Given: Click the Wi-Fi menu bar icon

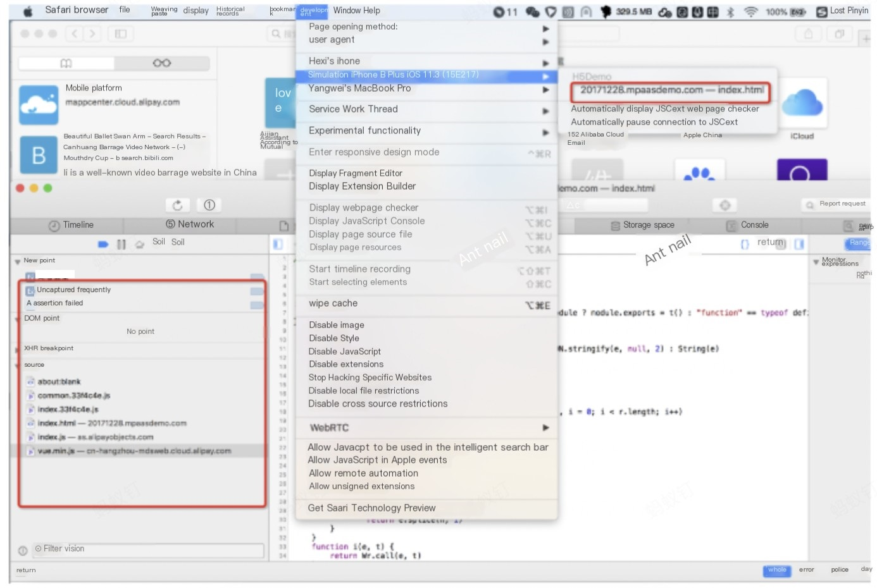Looking at the screenshot, I should [x=750, y=11].
